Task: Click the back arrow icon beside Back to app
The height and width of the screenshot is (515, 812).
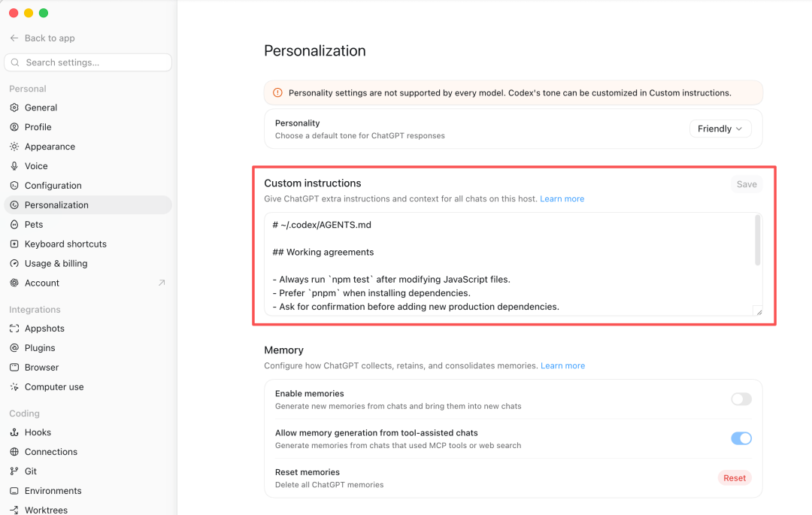Action: pos(14,38)
